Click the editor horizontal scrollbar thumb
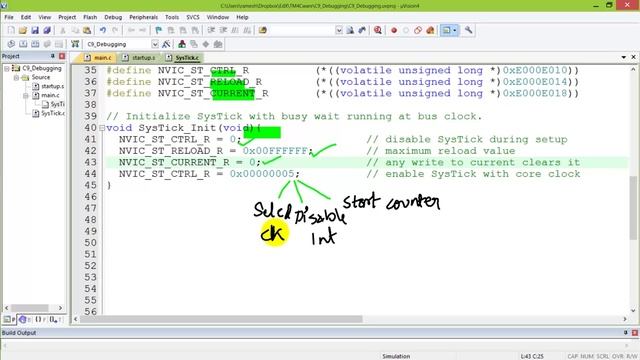640x360 pixels. (221, 319)
